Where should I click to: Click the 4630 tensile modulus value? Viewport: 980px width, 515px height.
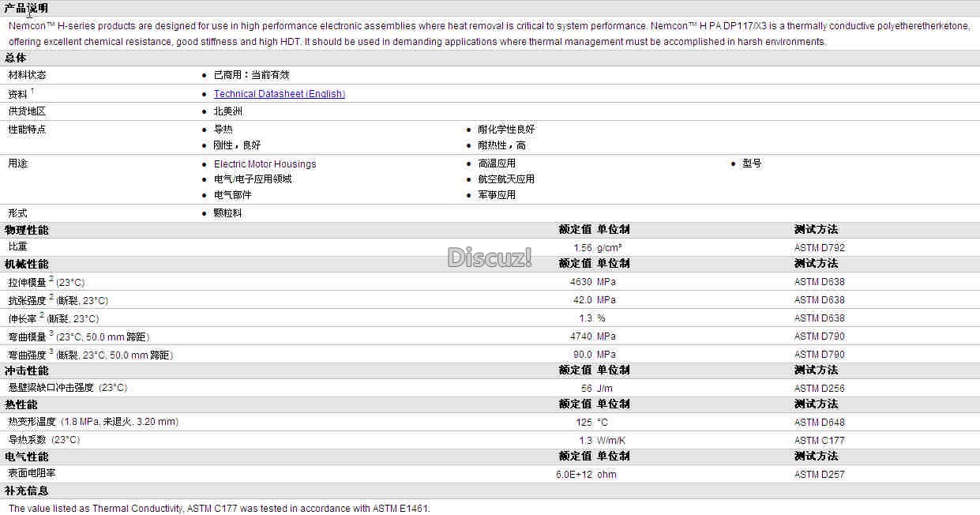pos(580,282)
